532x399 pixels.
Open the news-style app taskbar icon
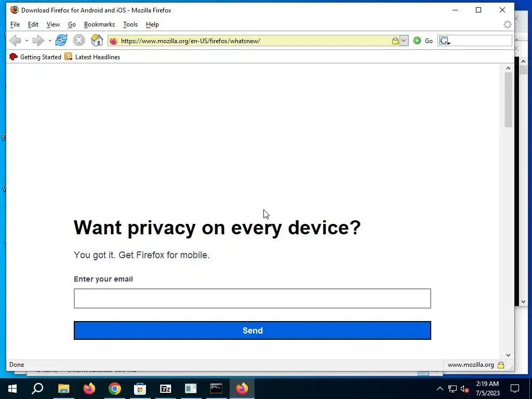tap(191, 389)
